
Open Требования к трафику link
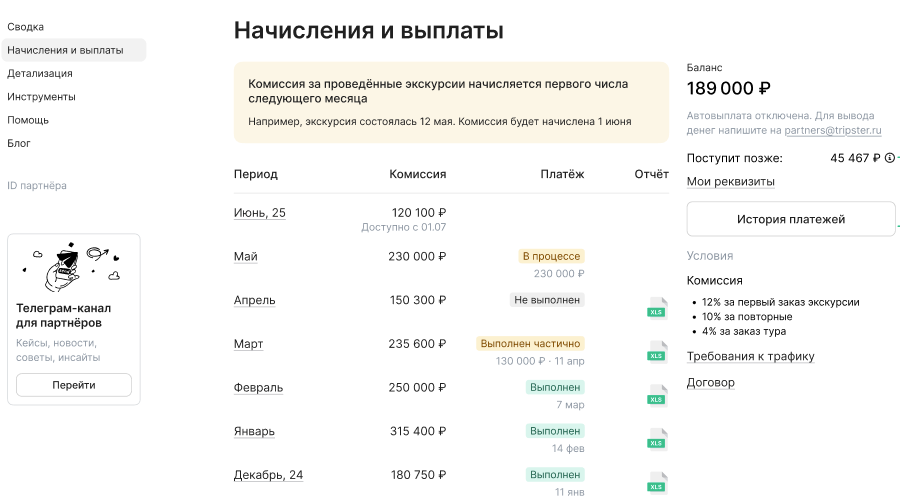pos(750,356)
